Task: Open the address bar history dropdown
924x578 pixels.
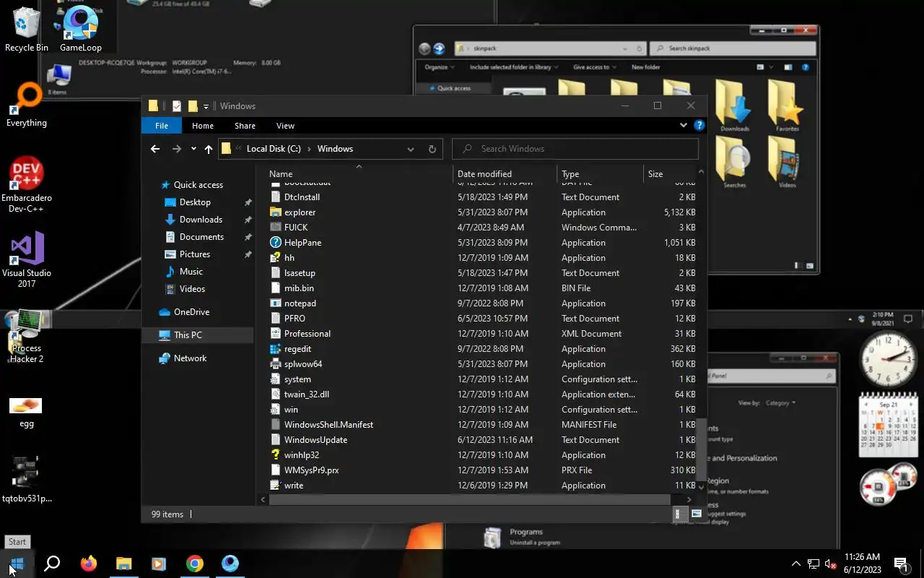Action: click(411, 149)
